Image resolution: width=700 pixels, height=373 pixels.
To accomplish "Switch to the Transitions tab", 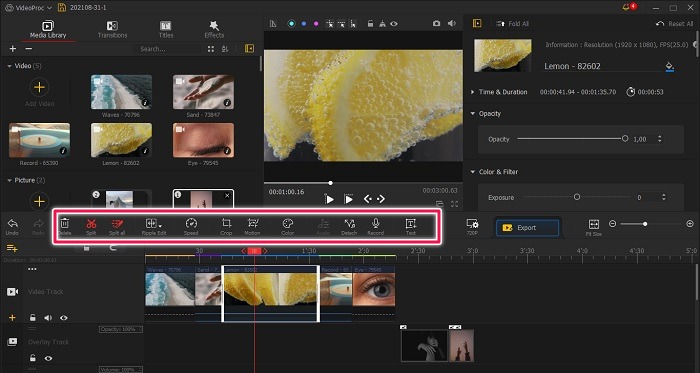I will (112, 29).
